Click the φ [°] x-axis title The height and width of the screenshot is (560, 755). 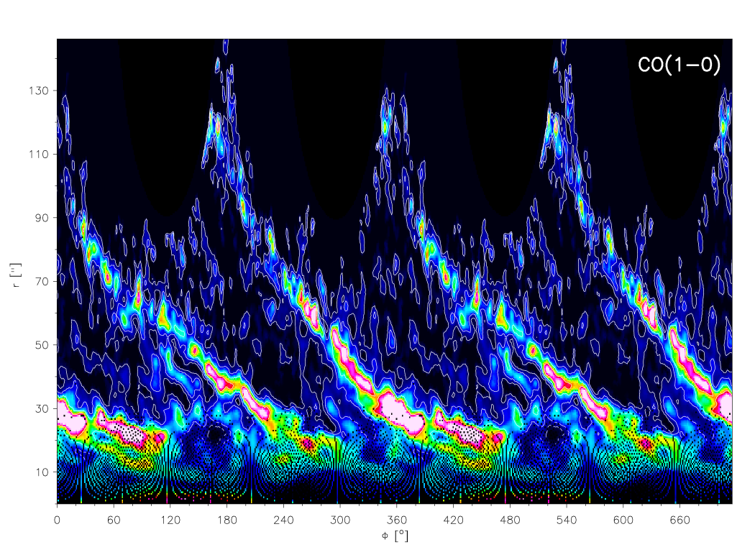[x=395, y=536]
